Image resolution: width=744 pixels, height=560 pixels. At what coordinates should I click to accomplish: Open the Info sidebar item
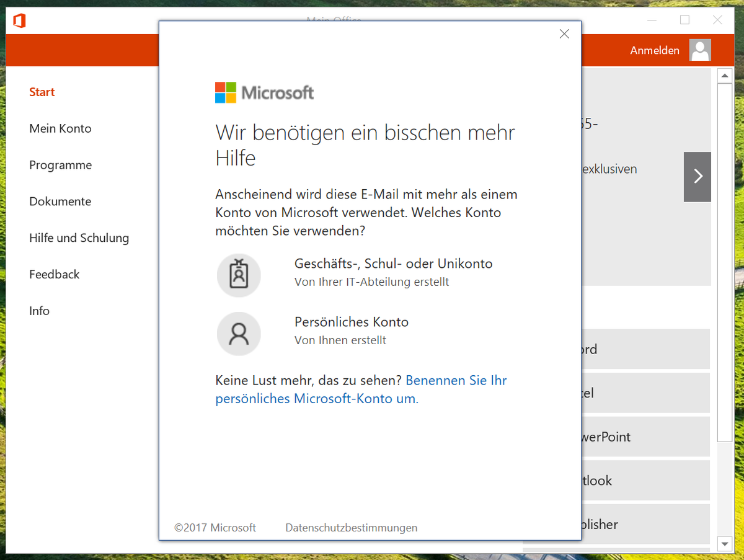click(x=39, y=311)
